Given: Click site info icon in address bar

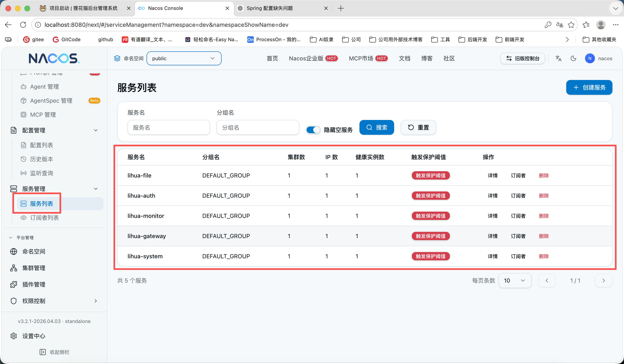Looking at the screenshot, I should pos(38,25).
